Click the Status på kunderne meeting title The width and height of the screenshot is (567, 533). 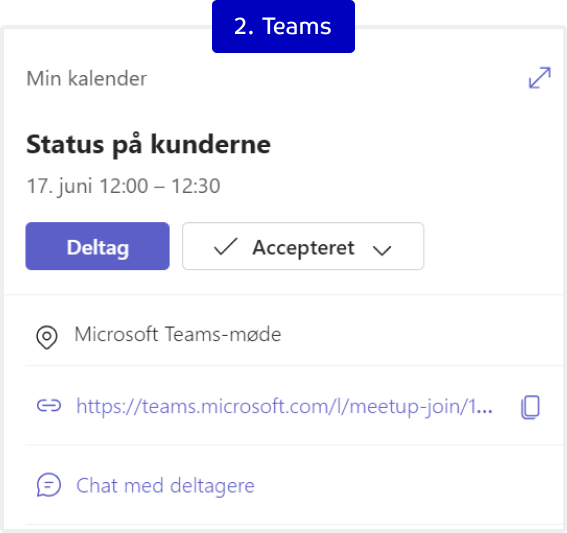(x=149, y=145)
